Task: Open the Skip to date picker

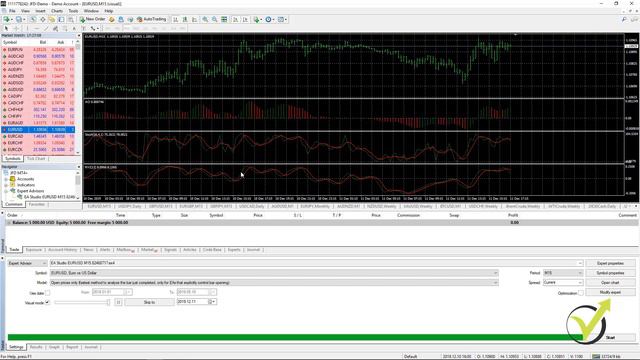Action: click(x=212, y=302)
